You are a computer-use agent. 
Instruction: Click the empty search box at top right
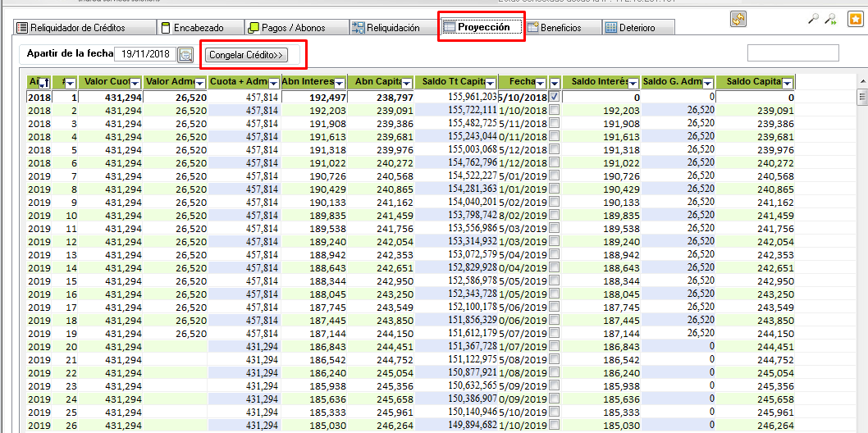coord(793,53)
